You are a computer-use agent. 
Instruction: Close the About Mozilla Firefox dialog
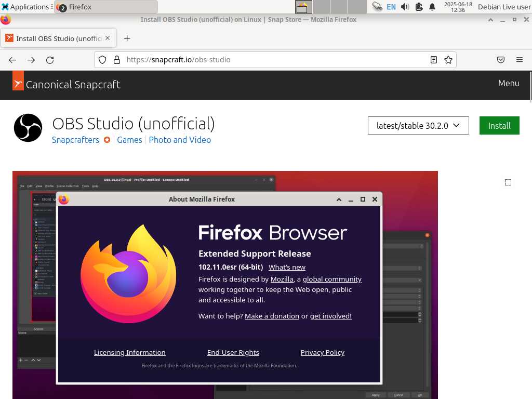[375, 199]
